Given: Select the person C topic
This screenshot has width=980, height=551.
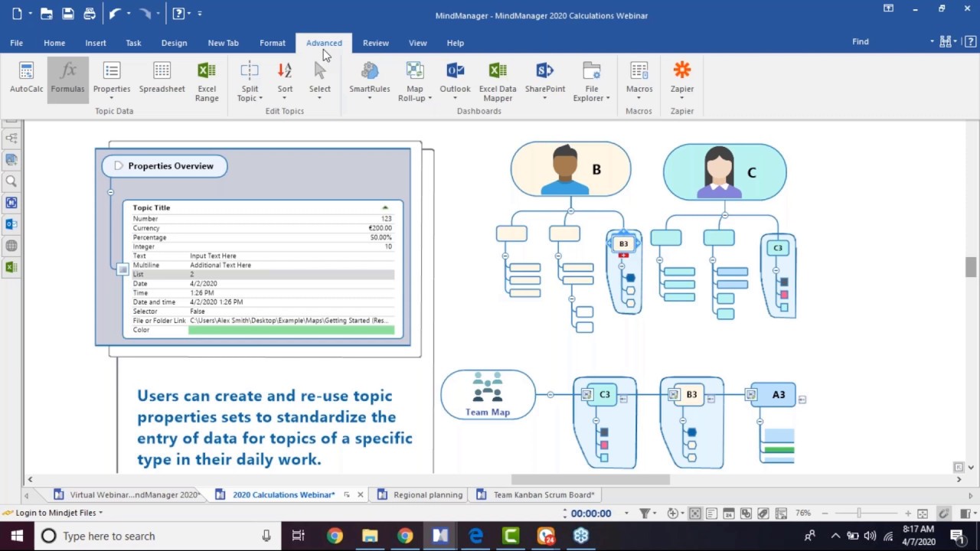Looking at the screenshot, I should click(x=724, y=171).
